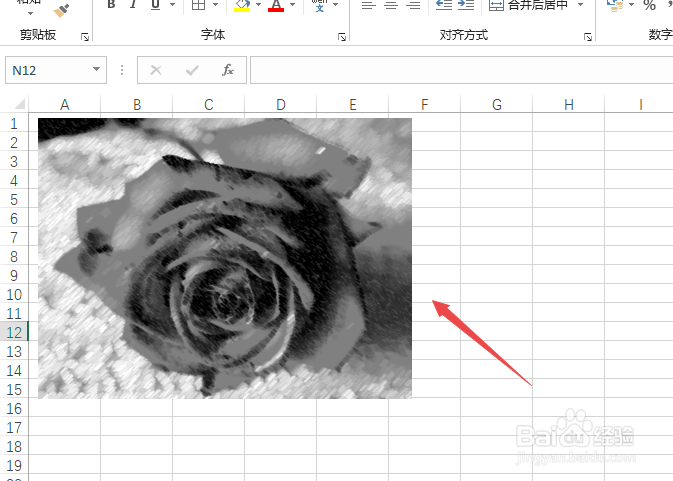
Task: Select the Format Painter brush icon
Action: tap(61, 10)
